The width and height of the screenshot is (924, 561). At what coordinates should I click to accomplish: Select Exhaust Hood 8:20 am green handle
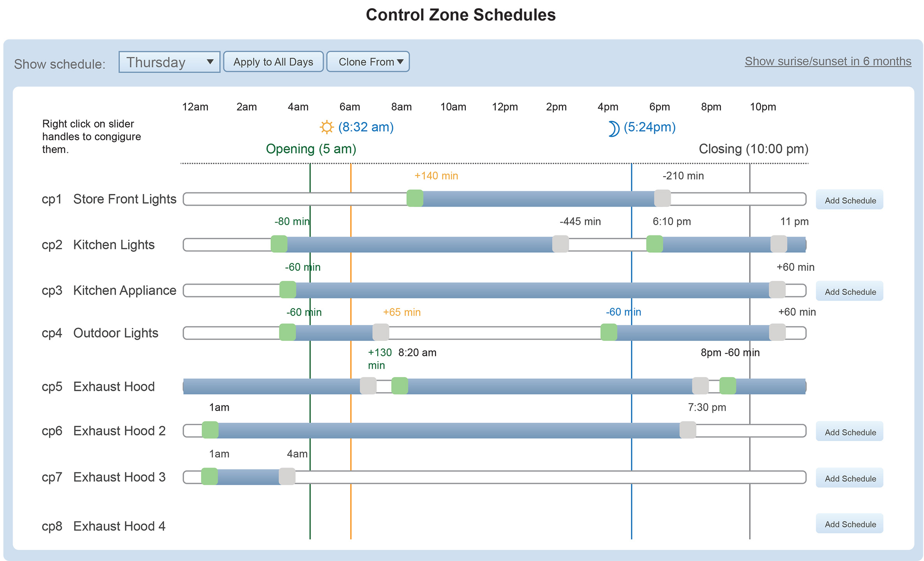coord(399,386)
